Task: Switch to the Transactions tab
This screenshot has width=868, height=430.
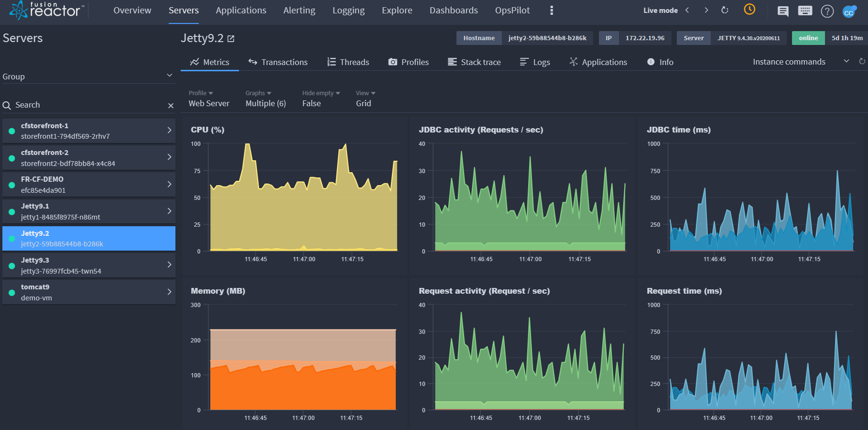Action: 278,62
